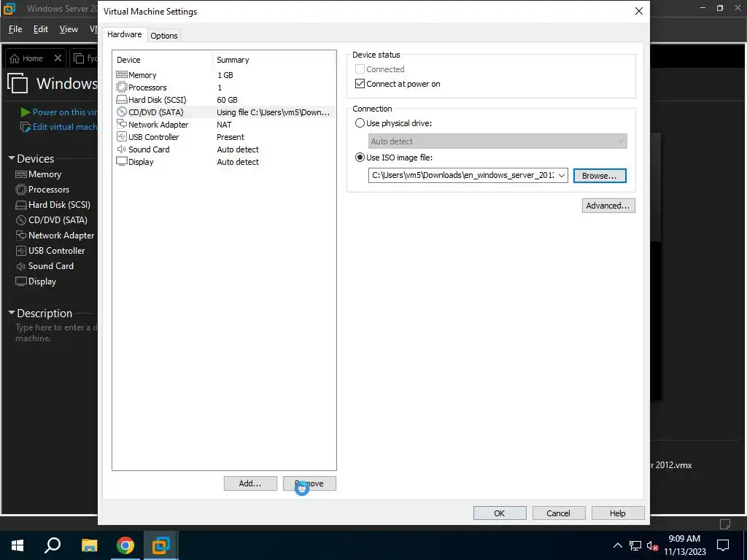Click Network Adapter icon in background Devices panel
Image resolution: width=747 pixels, height=560 pixels.
coord(21,236)
